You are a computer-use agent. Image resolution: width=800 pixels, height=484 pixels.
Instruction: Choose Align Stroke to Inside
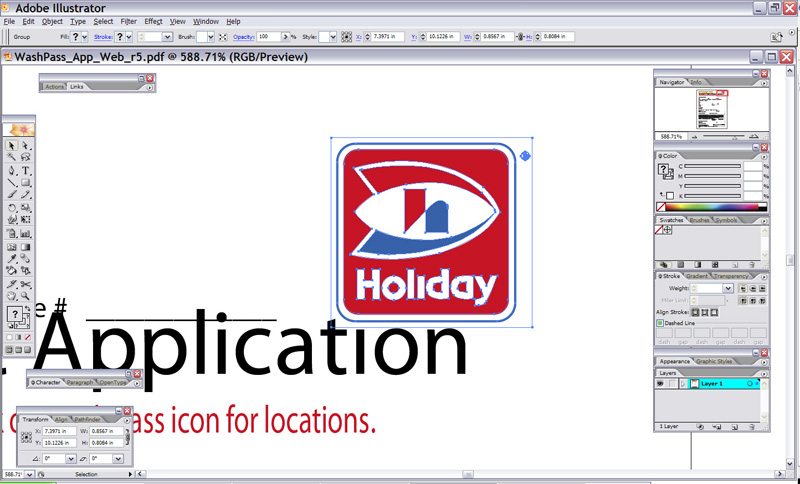[x=705, y=312]
